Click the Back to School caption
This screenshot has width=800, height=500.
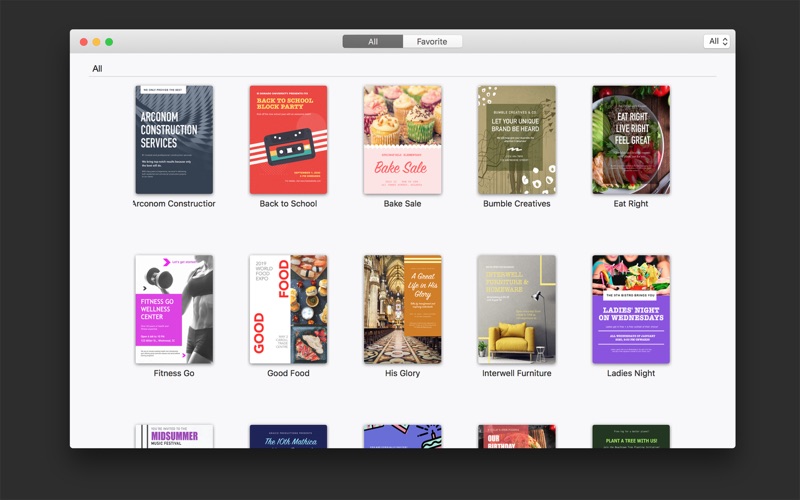pyautogui.click(x=288, y=204)
